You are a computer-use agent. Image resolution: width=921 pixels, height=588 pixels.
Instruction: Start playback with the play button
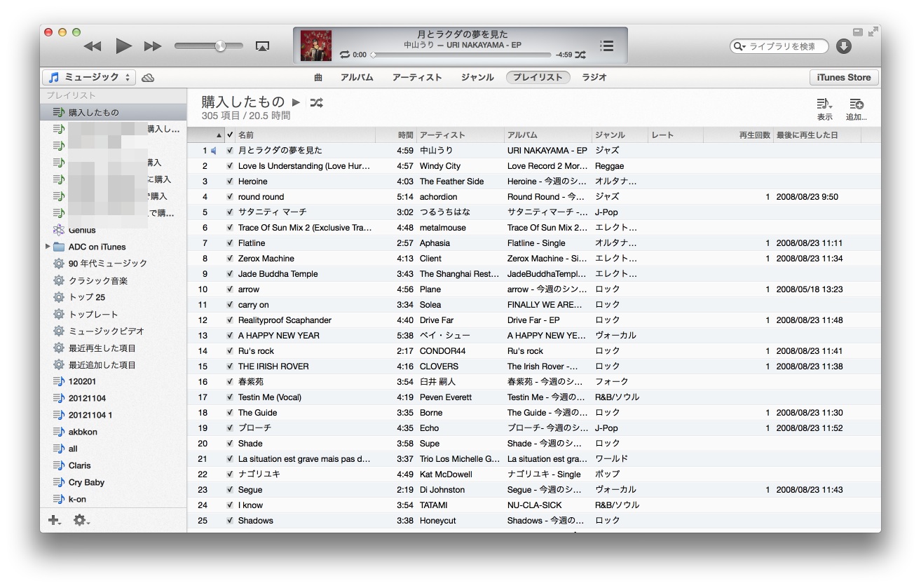[x=123, y=46]
